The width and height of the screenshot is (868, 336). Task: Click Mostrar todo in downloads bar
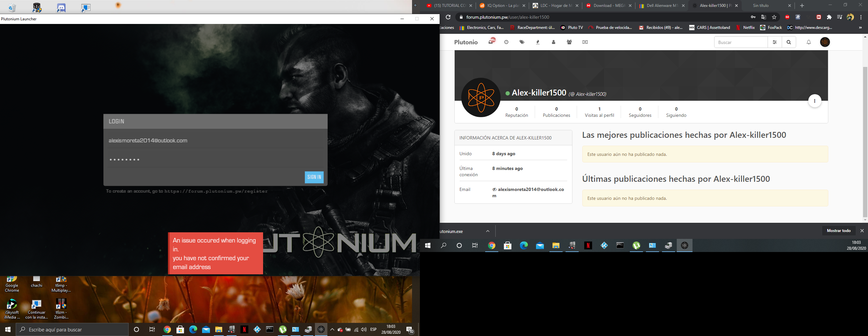pyautogui.click(x=838, y=231)
